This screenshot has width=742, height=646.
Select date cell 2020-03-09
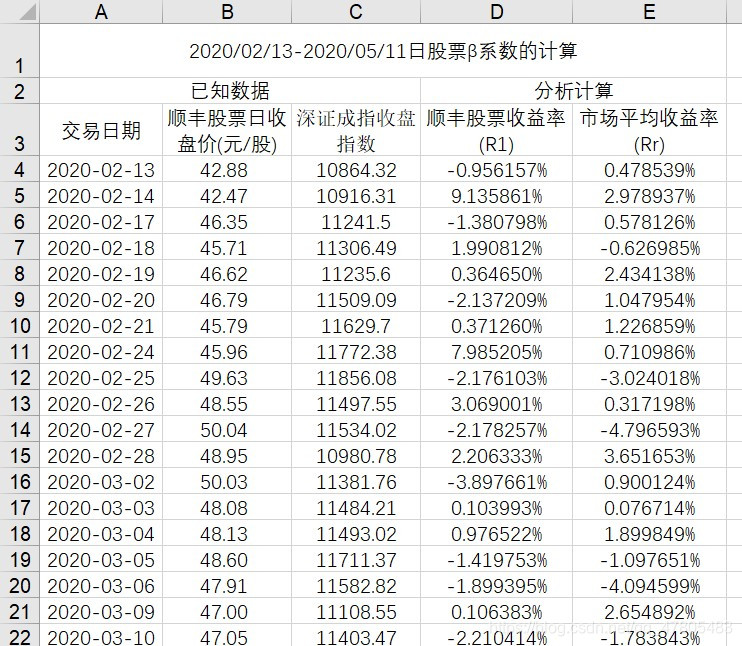click(101, 611)
